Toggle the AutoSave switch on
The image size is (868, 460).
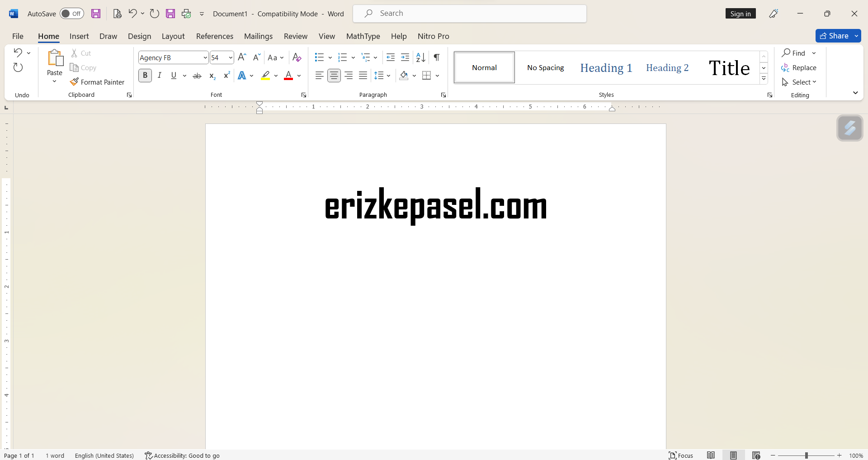coord(71,14)
